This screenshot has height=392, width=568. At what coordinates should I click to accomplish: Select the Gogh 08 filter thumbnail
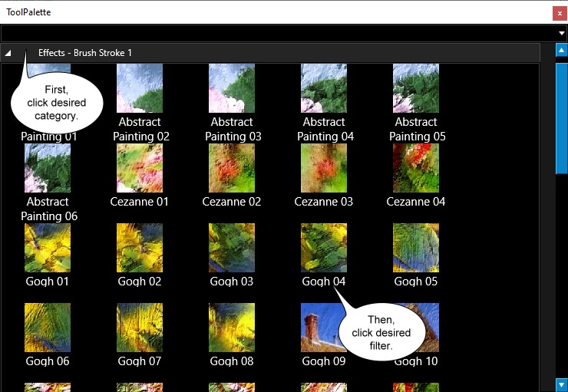tap(232, 328)
